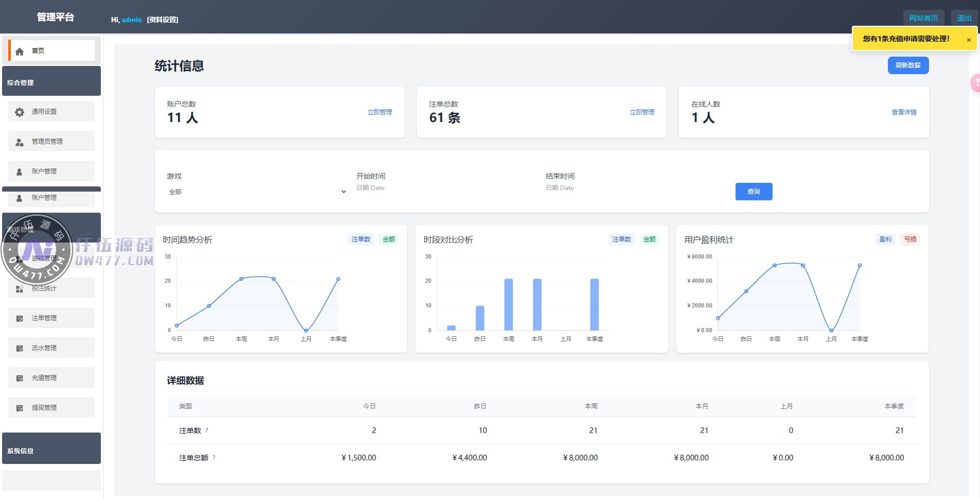980x499 pixels.
Task: Click the 充值管理 sidebar icon
Action: tap(20, 378)
